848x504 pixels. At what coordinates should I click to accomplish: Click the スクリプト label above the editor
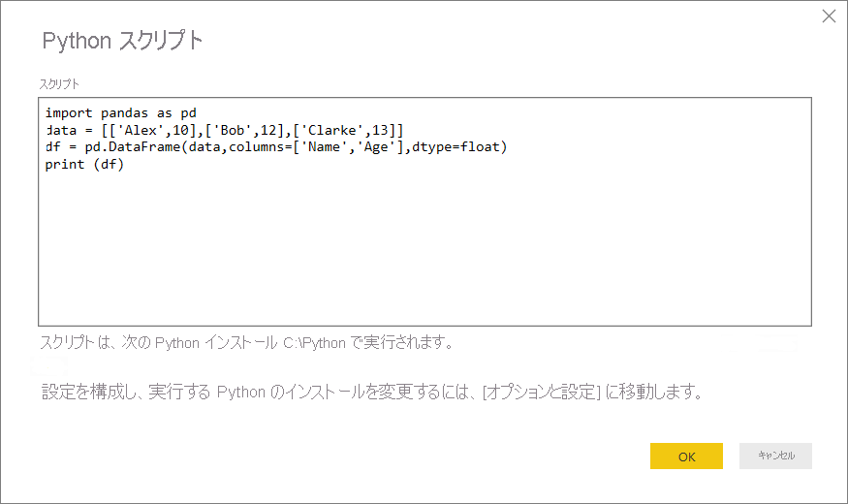(x=59, y=83)
